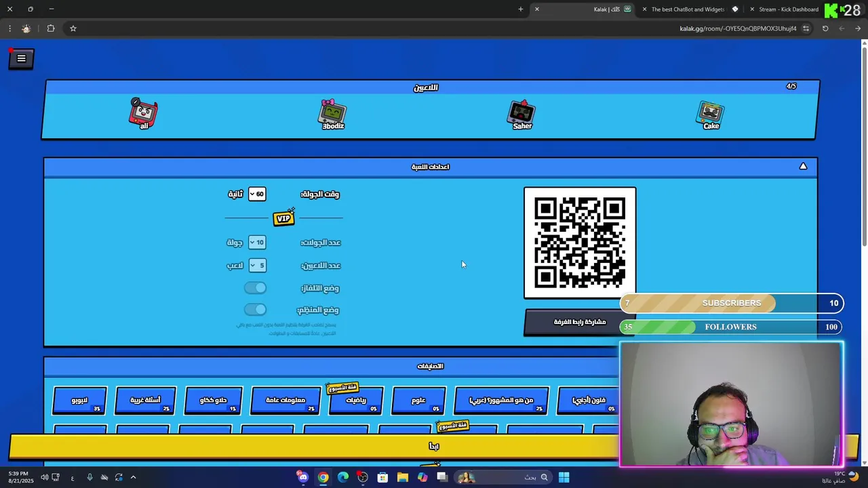Collapse the game settings panel arrow
The image size is (868, 488).
click(x=803, y=166)
